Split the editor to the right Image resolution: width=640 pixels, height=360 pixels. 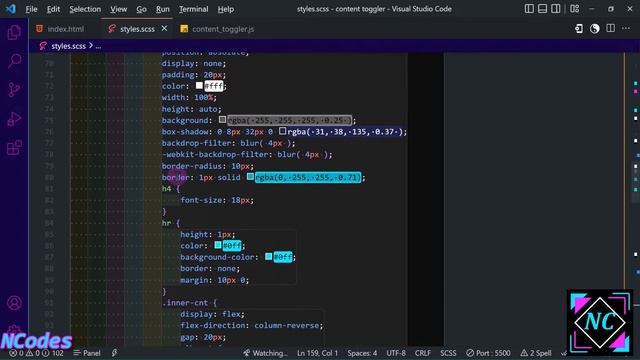click(x=611, y=29)
